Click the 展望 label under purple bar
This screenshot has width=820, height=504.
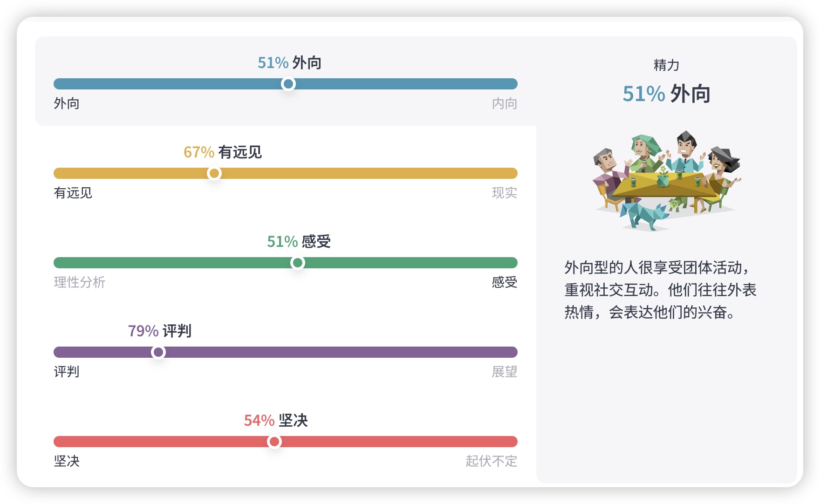pos(505,372)
